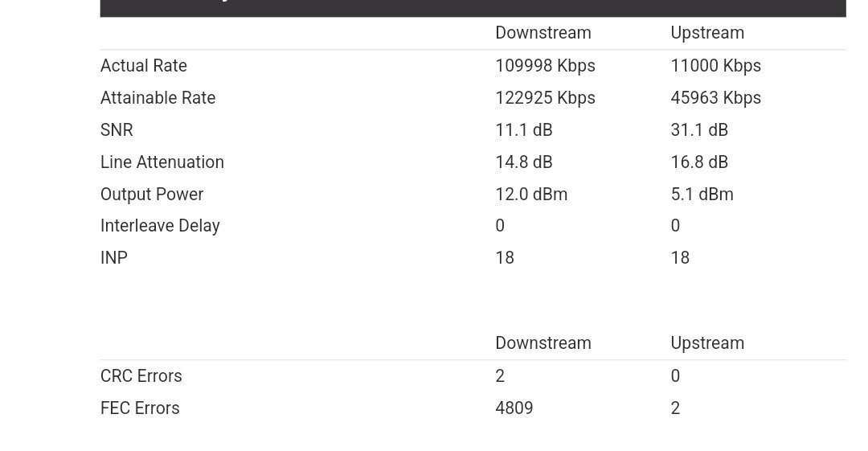Select upstream attenuation 16.8 dB
Viewport: 868px width, 451px height.
point(699,162)
